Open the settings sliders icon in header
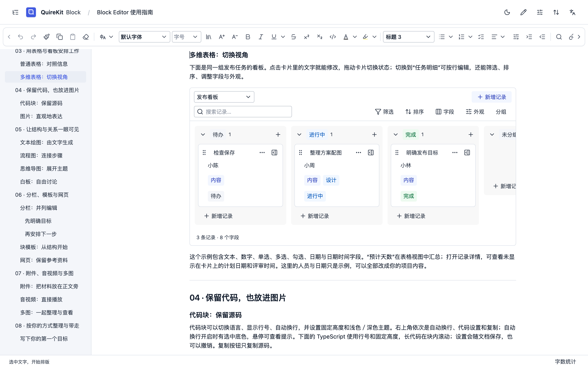 (x=540, y=12)
